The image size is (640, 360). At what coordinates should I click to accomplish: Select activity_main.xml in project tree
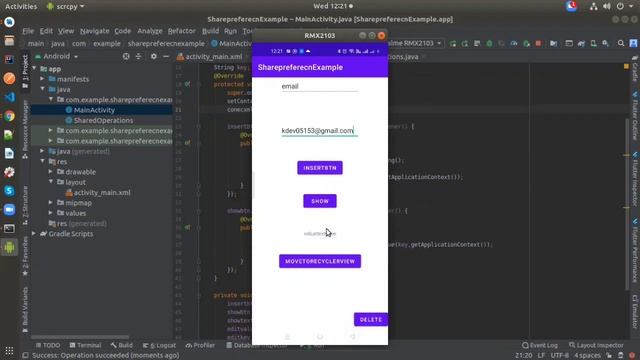tap(102, 192)
